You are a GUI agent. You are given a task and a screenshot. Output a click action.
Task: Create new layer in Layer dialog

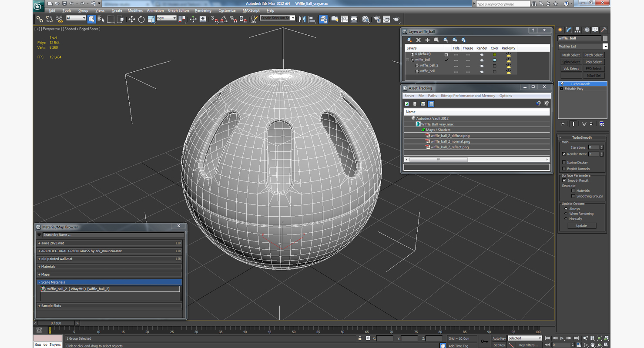tap(409, 40)
